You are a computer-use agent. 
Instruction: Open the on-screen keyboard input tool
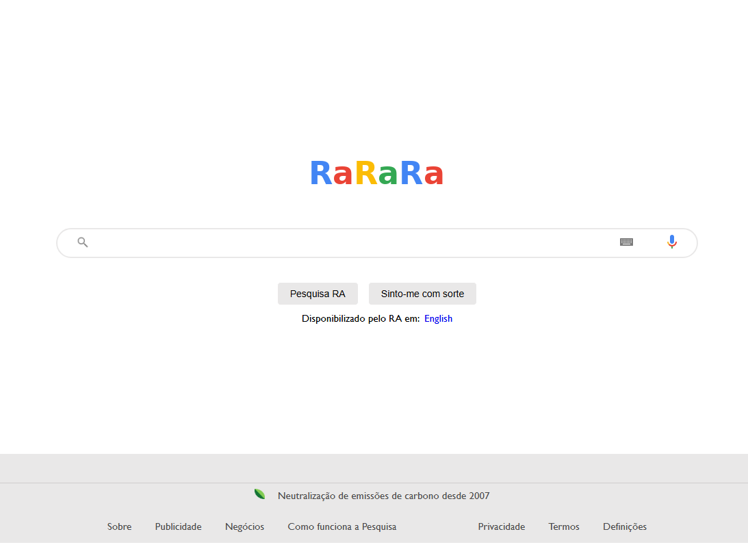(x=626, y=242)
